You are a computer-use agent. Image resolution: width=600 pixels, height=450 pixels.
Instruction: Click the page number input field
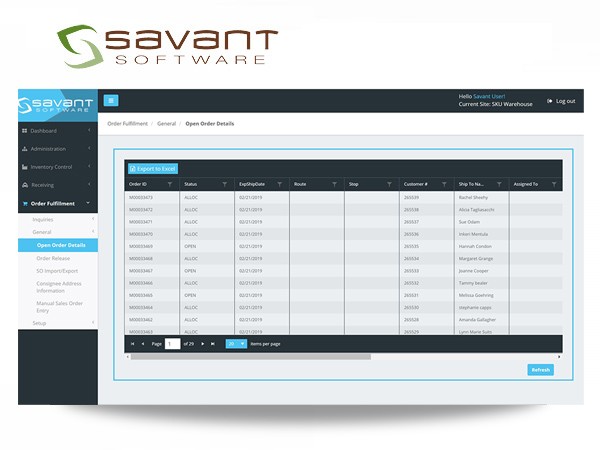pos(172,343)
